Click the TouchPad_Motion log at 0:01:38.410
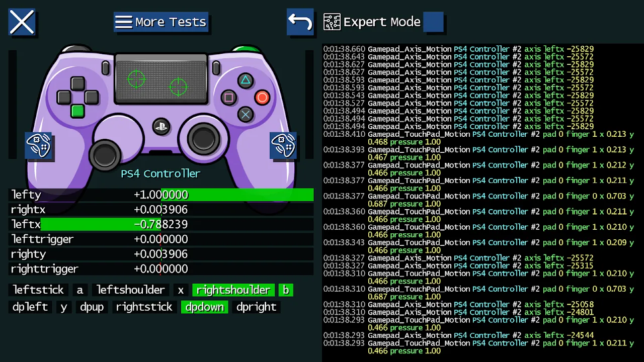The image size is (644, 362). [479, 138]
